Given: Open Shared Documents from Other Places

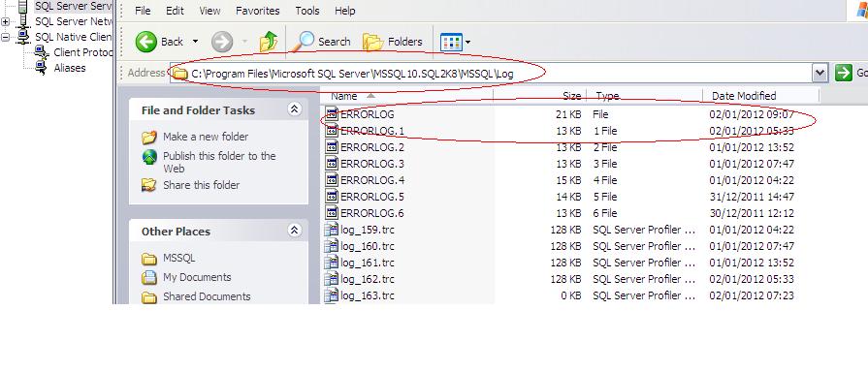Looking at the screenshot, I should tap(207, 296).
